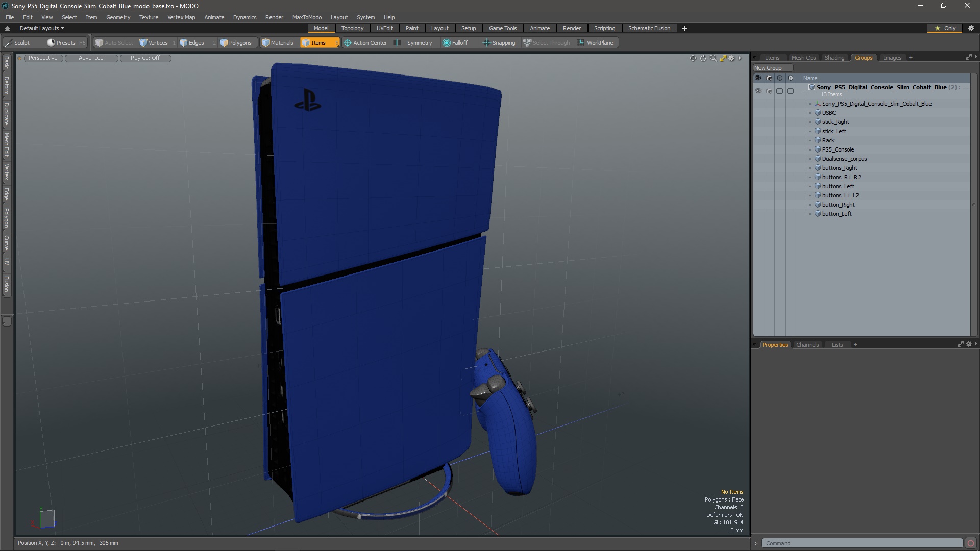The height and width of the screenshot is (551, 980).
Task: Click the Rack mesh cube icon
Action: [818, 140]
